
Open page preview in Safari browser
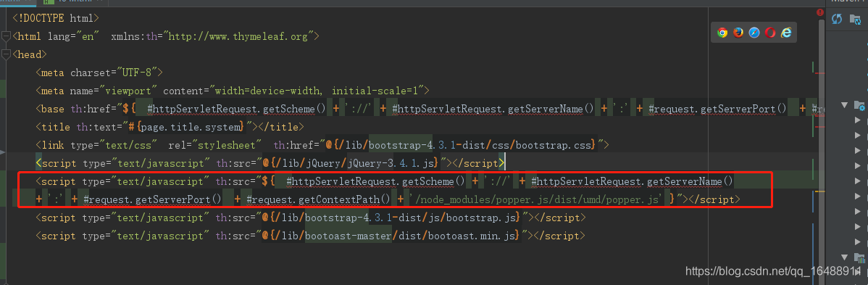click(754, 33)
